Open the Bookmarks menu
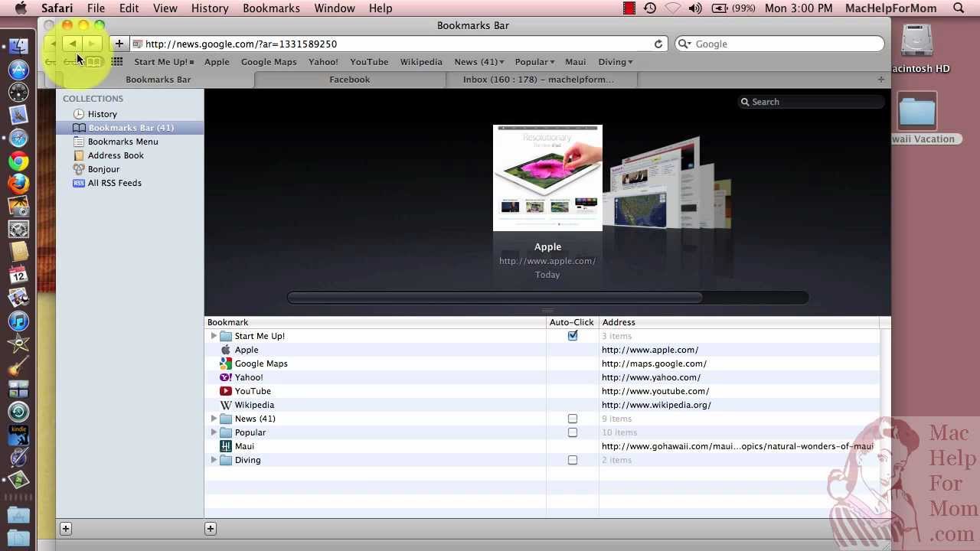This screenshot has width=980, height=551. click(271, 8)
